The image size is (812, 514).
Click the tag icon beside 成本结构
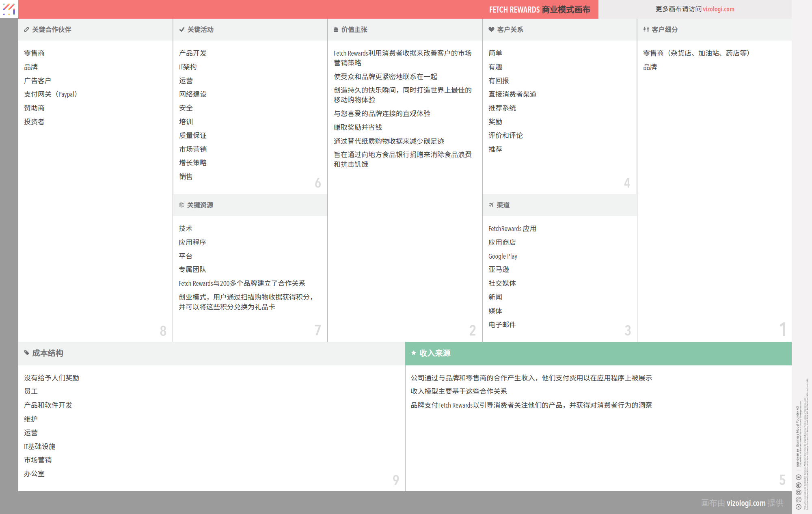[x=27, y=353]
